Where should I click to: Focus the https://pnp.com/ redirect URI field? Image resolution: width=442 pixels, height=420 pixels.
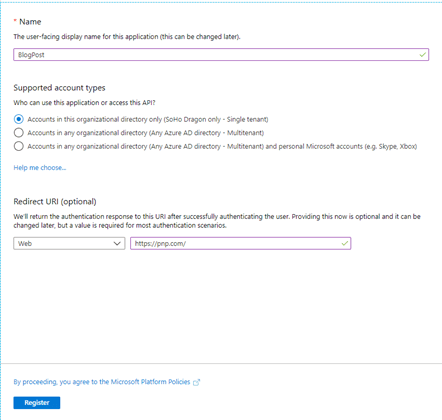pyautogui.click(x=240, y=243)
